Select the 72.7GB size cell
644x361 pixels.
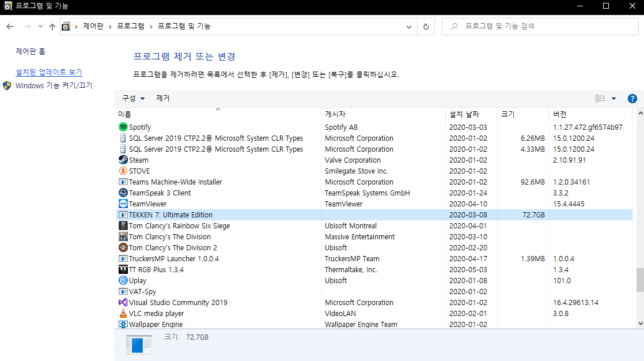533,215
